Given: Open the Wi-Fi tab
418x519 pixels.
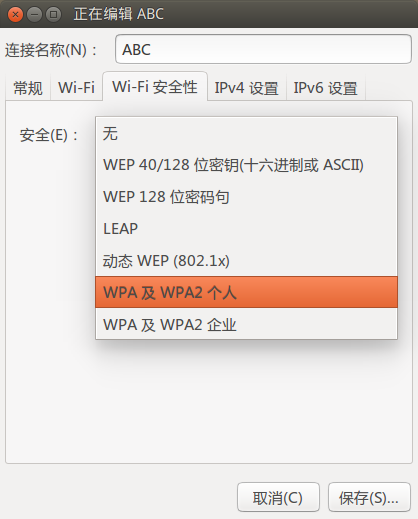Looking at the screenshot, I should point(76,88).
